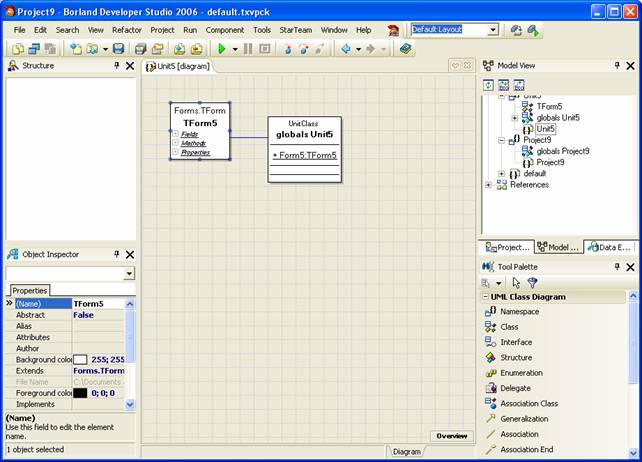Image resolution: width=642 pixels, height=462 pixels.
Task: Expand the References tree node
Action: click(x=489, y=185)
